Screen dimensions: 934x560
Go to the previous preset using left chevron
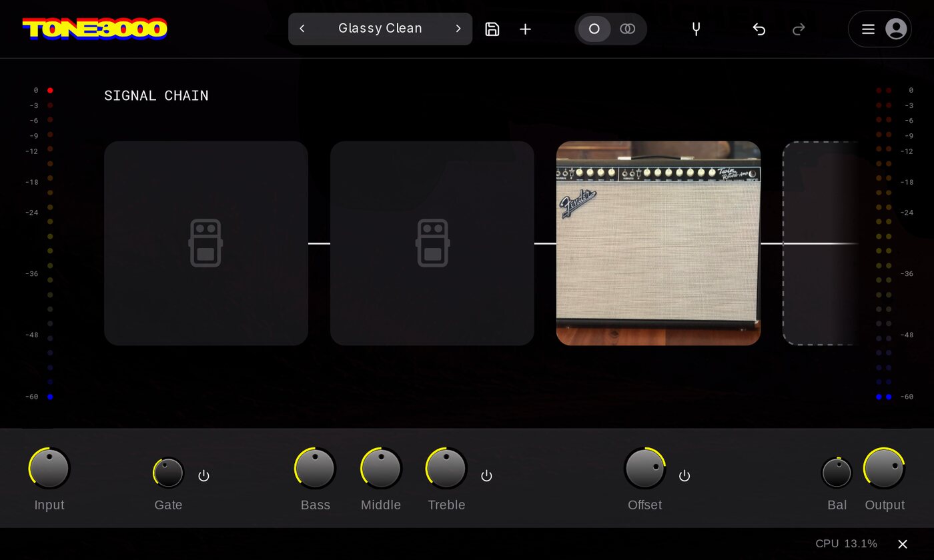click(302, 29)
